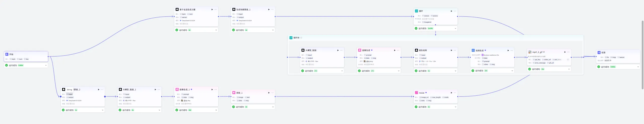Run the resize node with play icon

(451, 93)
